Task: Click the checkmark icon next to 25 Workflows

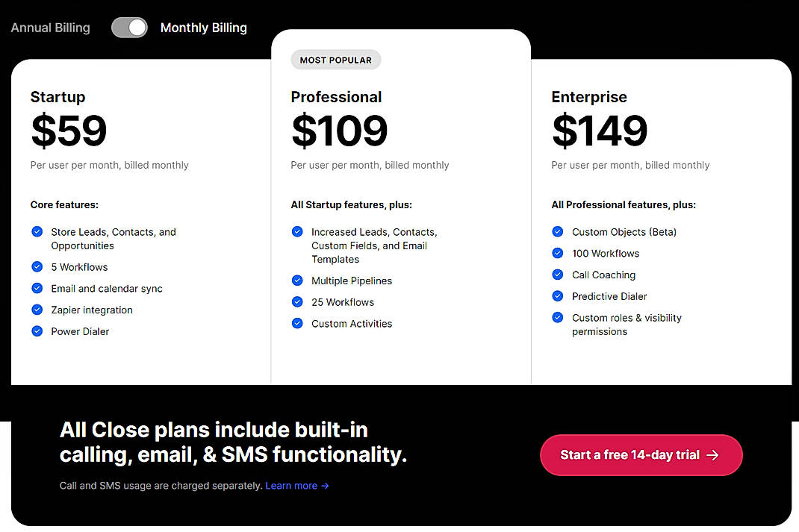Action: (x=297, y=302)
